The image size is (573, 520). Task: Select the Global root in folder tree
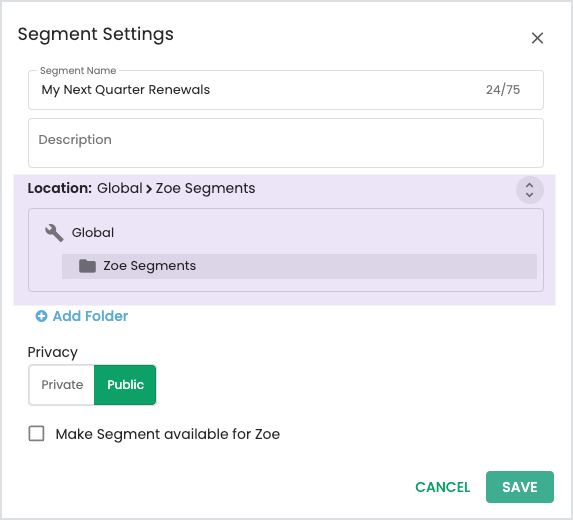[x=93, y=233]
